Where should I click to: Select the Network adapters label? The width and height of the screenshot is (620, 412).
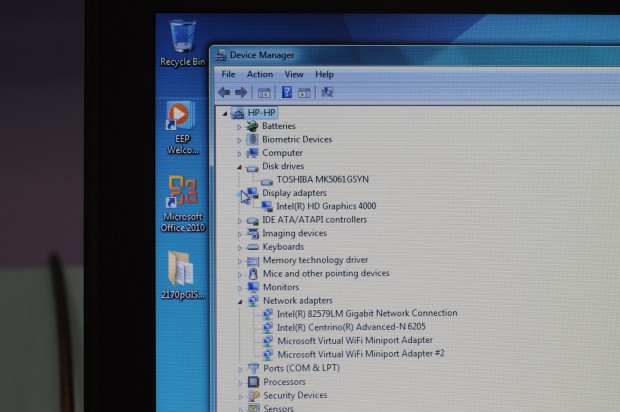[x=298, y=300]
